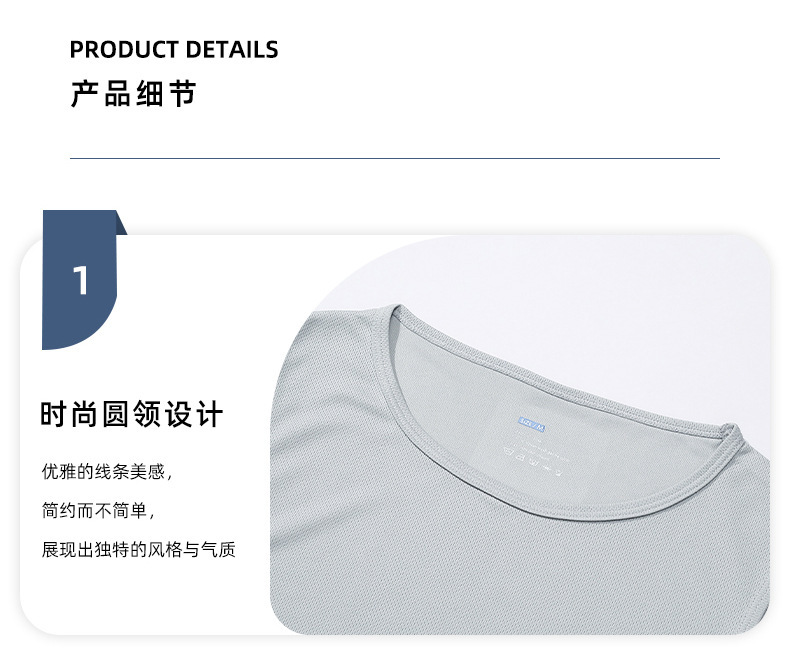Click the 产品细节 heading
The image size is (790, 650).
point(133,94)
